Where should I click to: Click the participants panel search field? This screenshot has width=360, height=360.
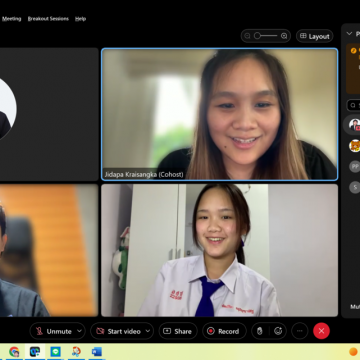coord(353,105)
